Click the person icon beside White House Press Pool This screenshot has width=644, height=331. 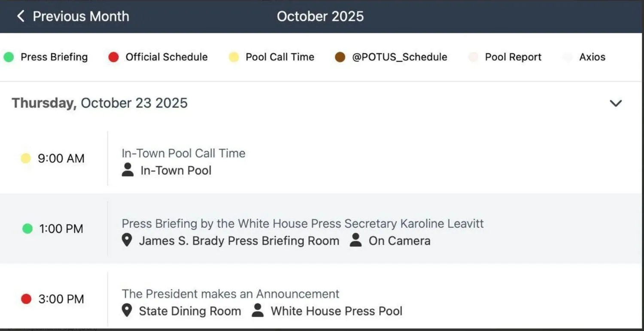point(258,310)
